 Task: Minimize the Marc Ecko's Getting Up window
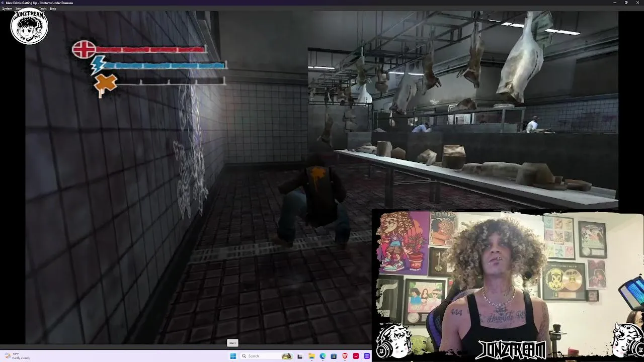(x=614, y=3)
